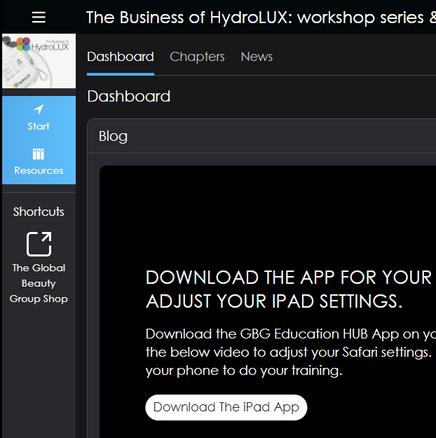436x438 pixels.
Task: Select the Resources label in sidebar
Action: tap(39, 171)
